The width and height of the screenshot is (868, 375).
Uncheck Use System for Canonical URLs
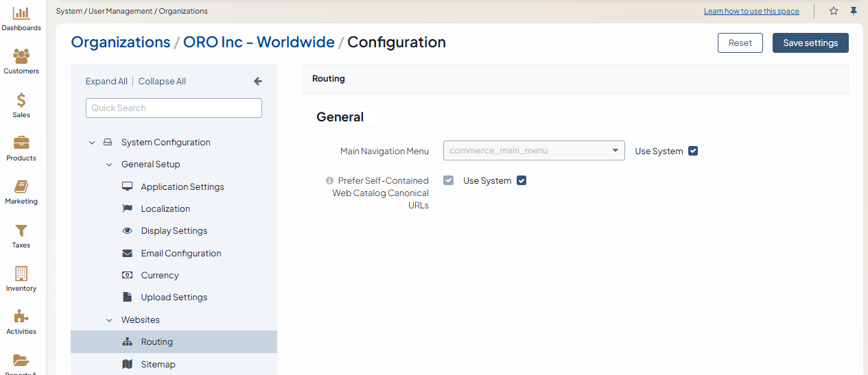521,180
